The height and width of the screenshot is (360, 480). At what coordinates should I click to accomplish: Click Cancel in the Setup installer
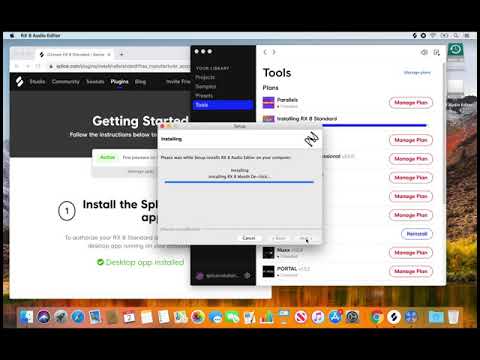coord(249,238)
